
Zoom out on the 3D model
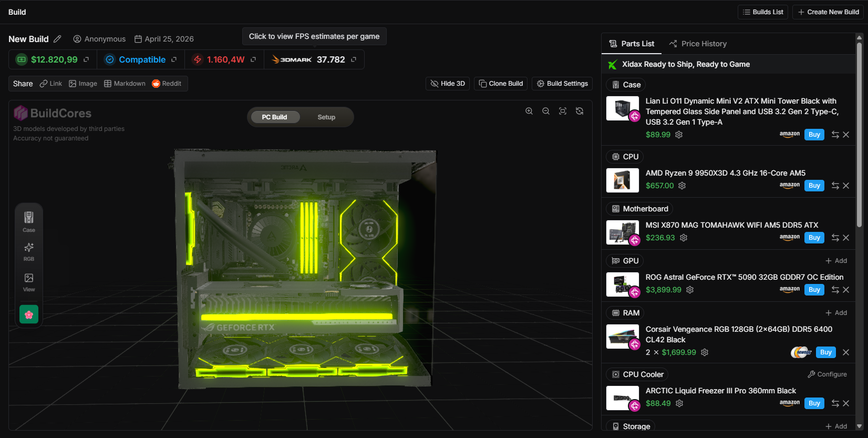tap(546, 111)
